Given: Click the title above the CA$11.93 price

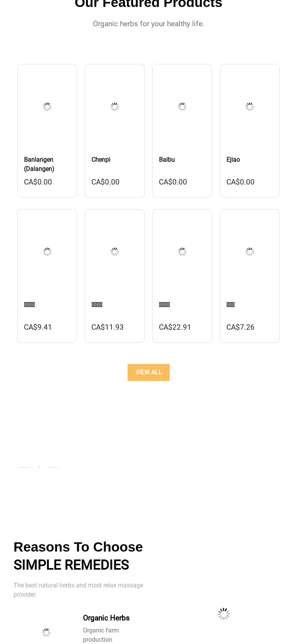Looking at the screenshot, I should click(x=97, y=305).
